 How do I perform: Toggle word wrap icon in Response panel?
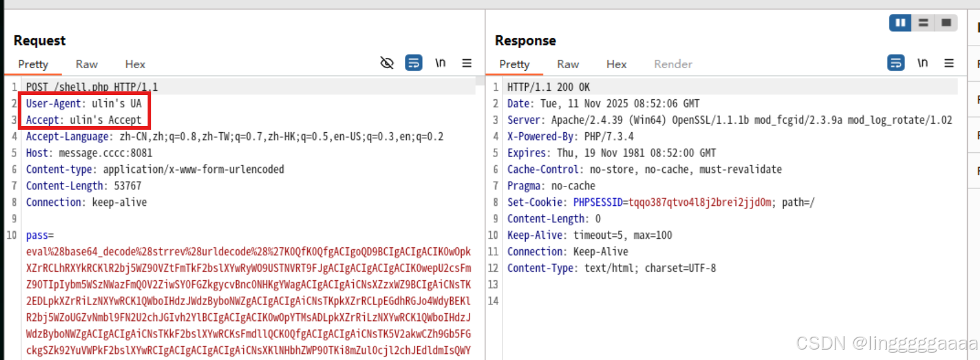coord(896,63)
